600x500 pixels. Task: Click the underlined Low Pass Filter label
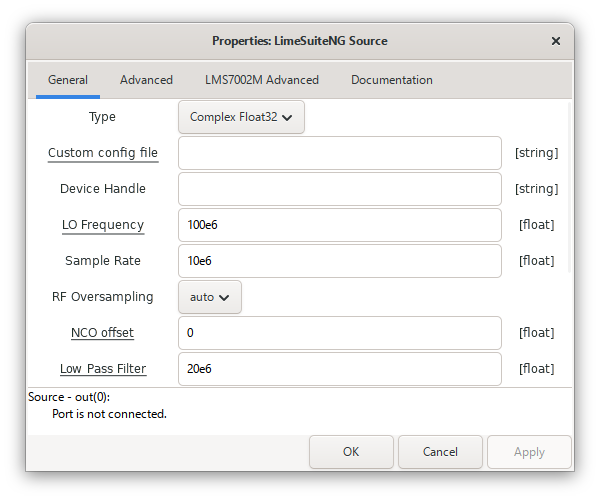coord(103,369)
